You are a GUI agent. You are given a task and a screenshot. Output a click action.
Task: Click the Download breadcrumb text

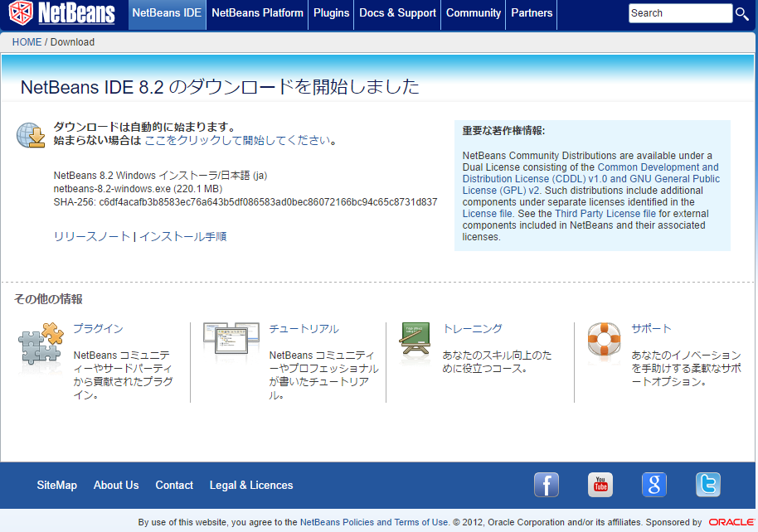[72, 42]
